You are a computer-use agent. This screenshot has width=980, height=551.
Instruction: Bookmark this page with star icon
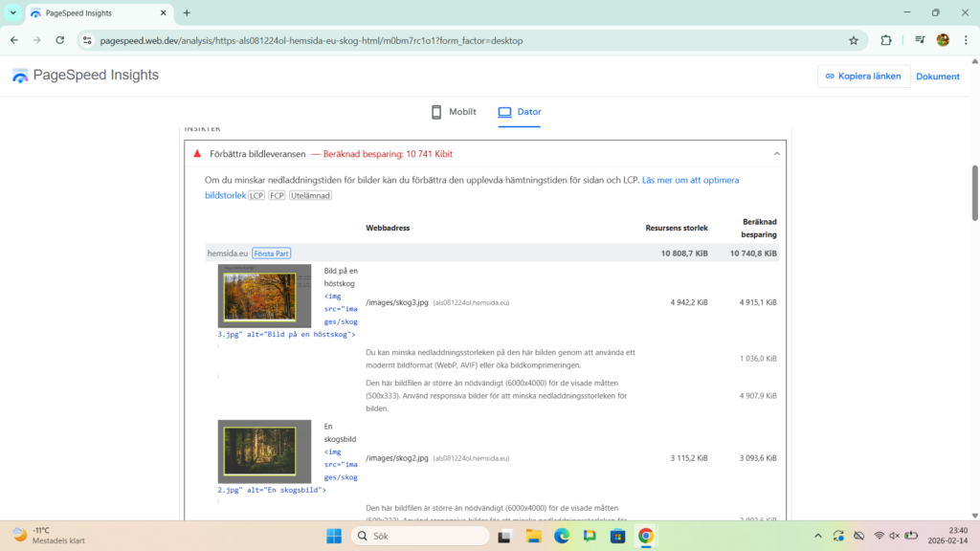853,40
